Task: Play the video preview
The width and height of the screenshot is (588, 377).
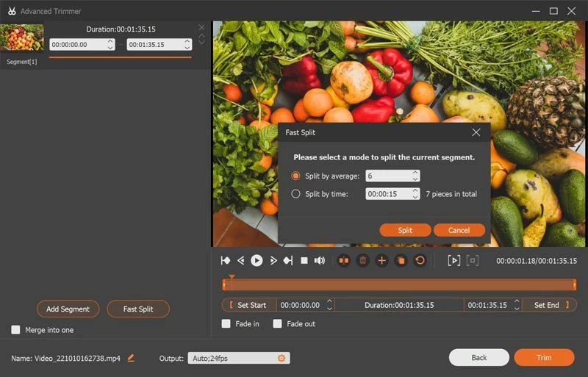Action: (257, 260)
